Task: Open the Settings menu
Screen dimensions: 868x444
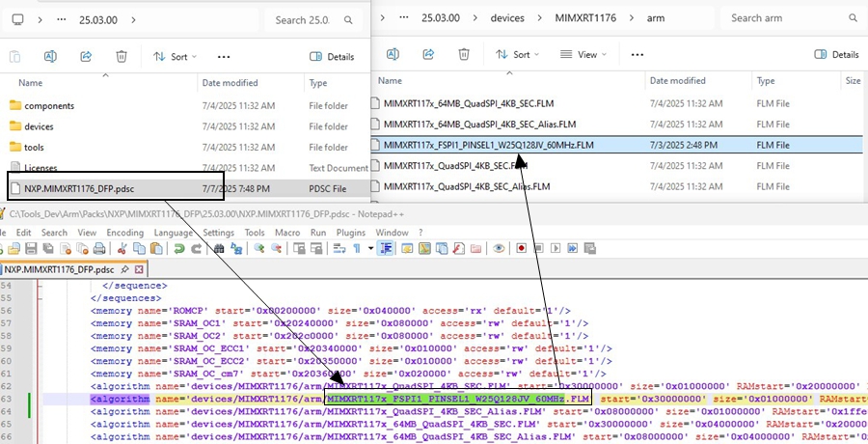Action: [x=218, y=233]
